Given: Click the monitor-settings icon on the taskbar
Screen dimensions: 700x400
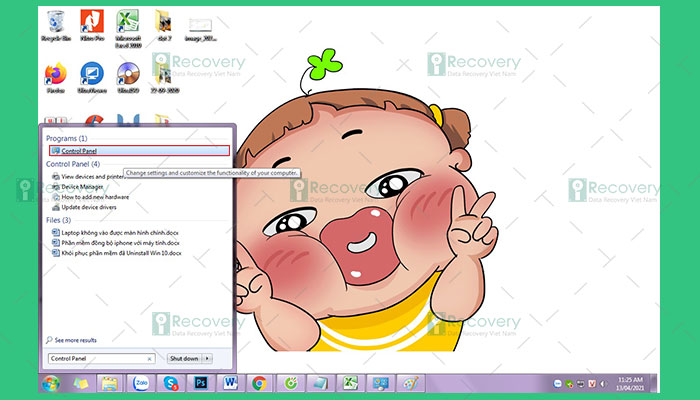Looking at the screenshot, I should [380, 383].
